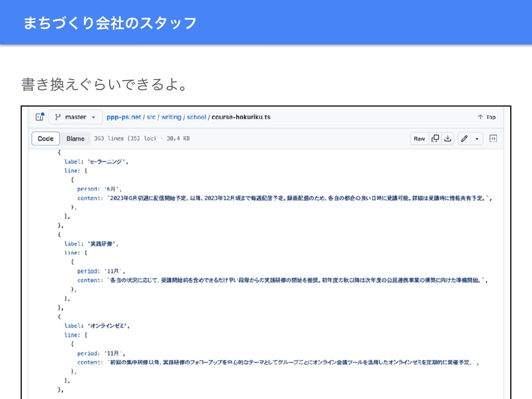The width and height of the screenshot is (532, 399).
Task: Navigate to the src folder breadcrumb
Action: click(x=151, y=117)
